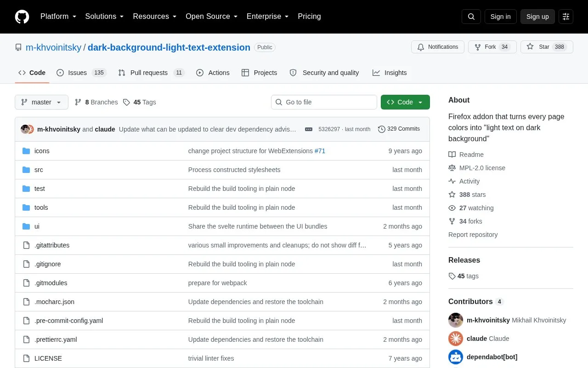Open the 8 Branches list

96,102
